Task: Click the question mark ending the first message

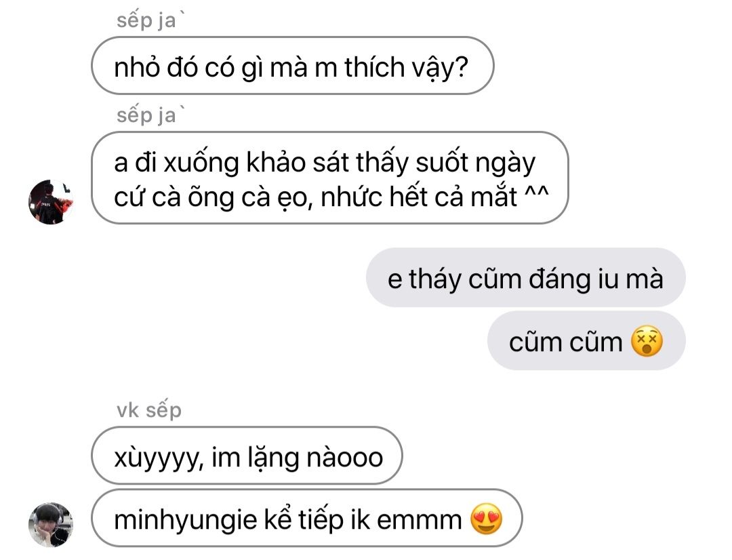Action: [461, 67]
